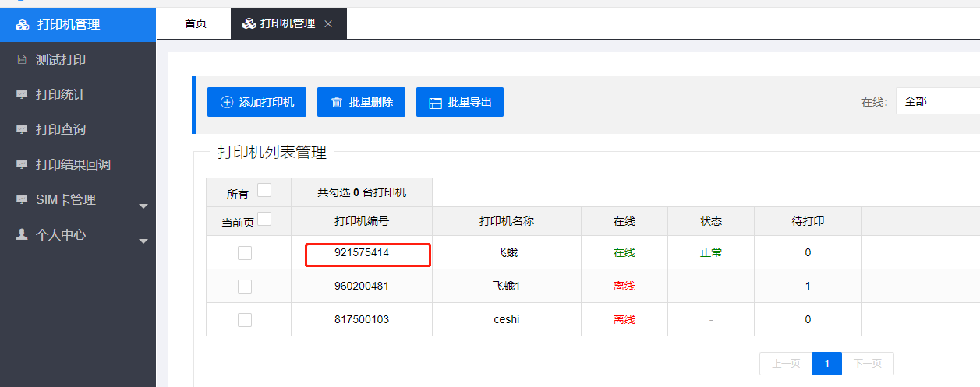Open 测试打印 in the sidebar

click(78, 59)
